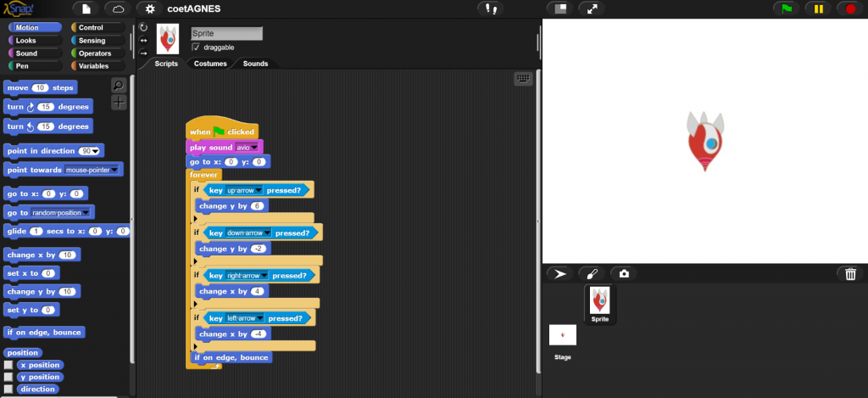Screen dimensions: 868x398
Task: Paint a new sprite with the brush icon
Action: [592, 274]
